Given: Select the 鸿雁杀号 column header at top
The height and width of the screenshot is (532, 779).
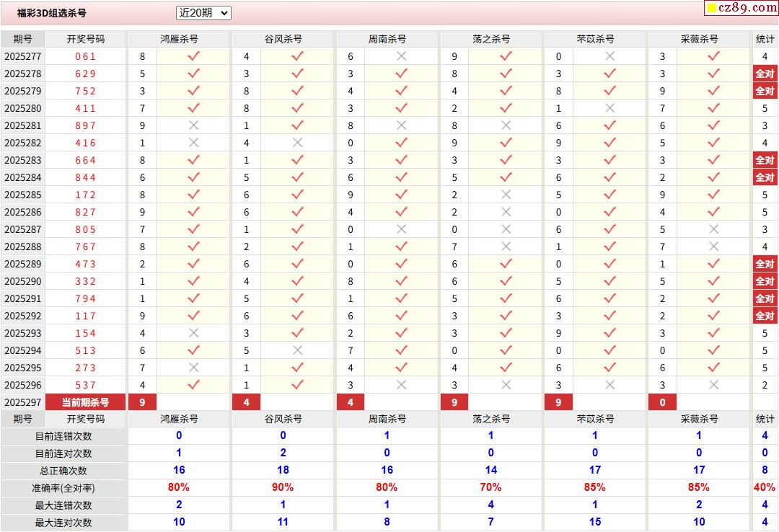Looking at the screenshot, I should [179, 39].
